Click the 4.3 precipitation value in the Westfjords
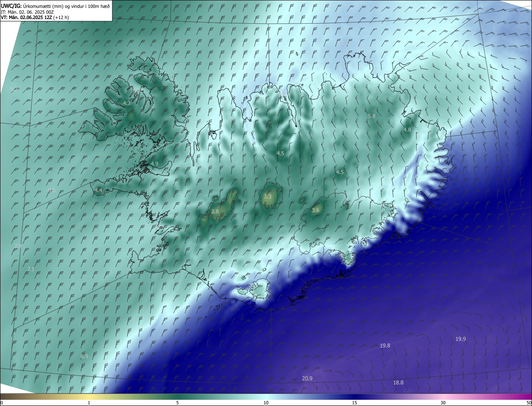 coord(127,103)
